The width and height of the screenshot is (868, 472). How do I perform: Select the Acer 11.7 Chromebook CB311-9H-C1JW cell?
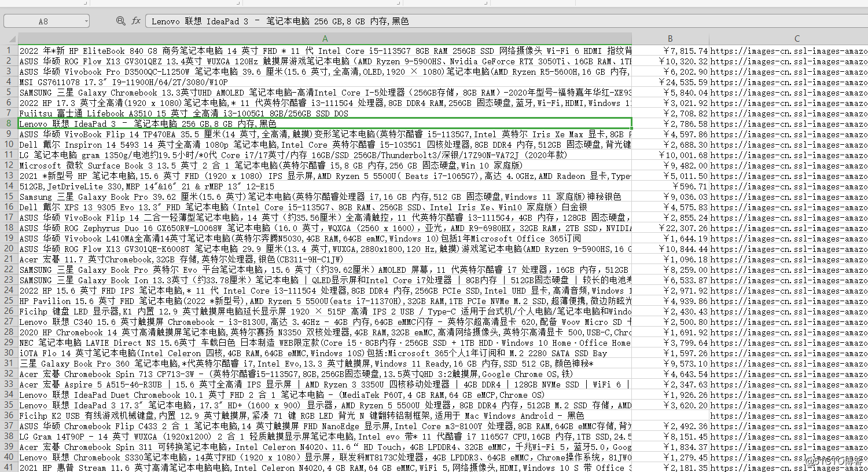[x=325, y=259]
